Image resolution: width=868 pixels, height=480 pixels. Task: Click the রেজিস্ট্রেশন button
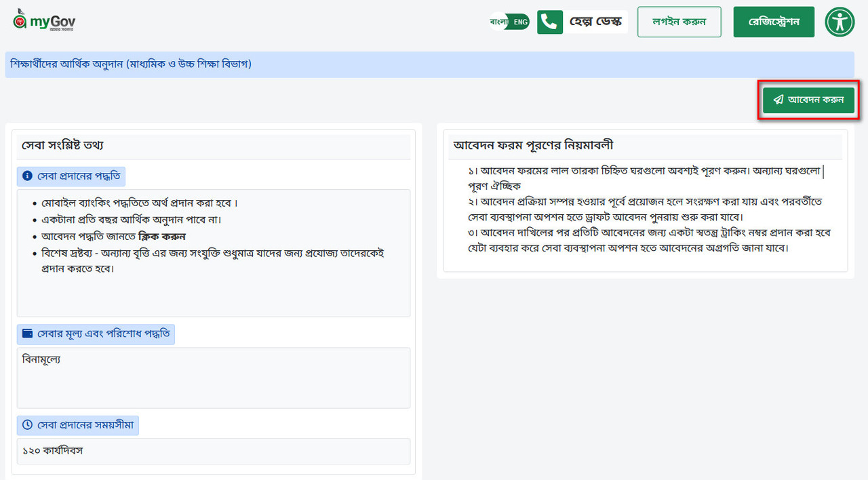[774, 22]
